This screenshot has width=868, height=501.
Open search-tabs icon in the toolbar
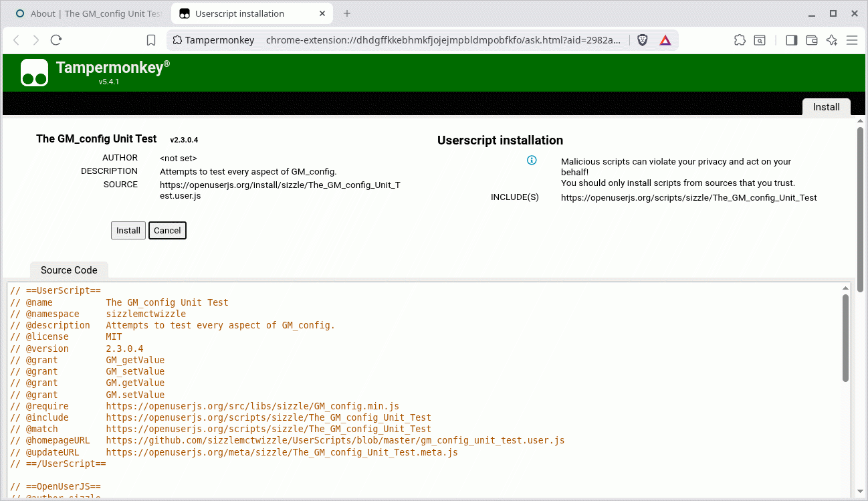760,40
